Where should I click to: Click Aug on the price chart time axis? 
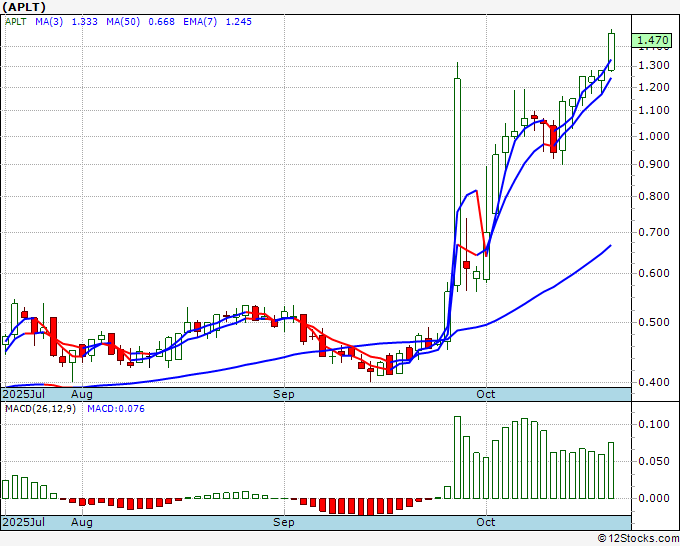[82, 395]
